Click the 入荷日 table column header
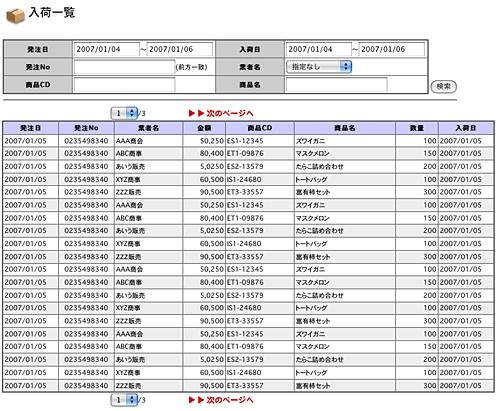The width and height of the screenshot is (500, 411). tap(466, 128)
